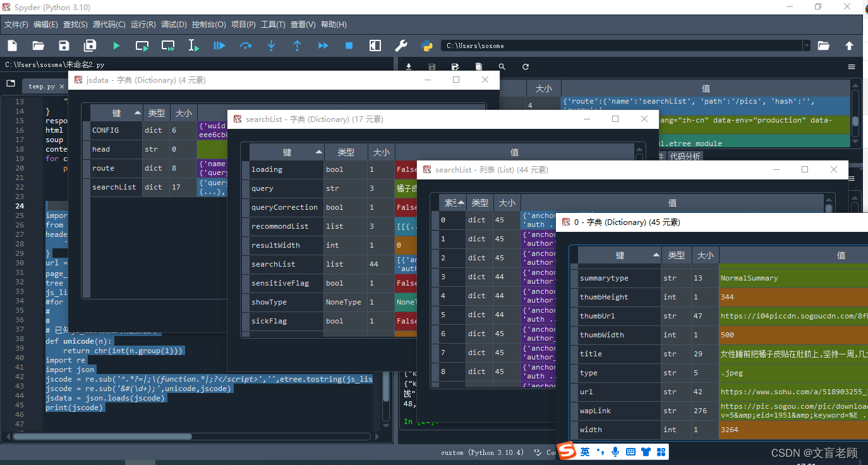This screenshot has width=868, height=465.
Task: Browse for a working directory folder icon
Action: pyautogui.click(x=823, y=45)
